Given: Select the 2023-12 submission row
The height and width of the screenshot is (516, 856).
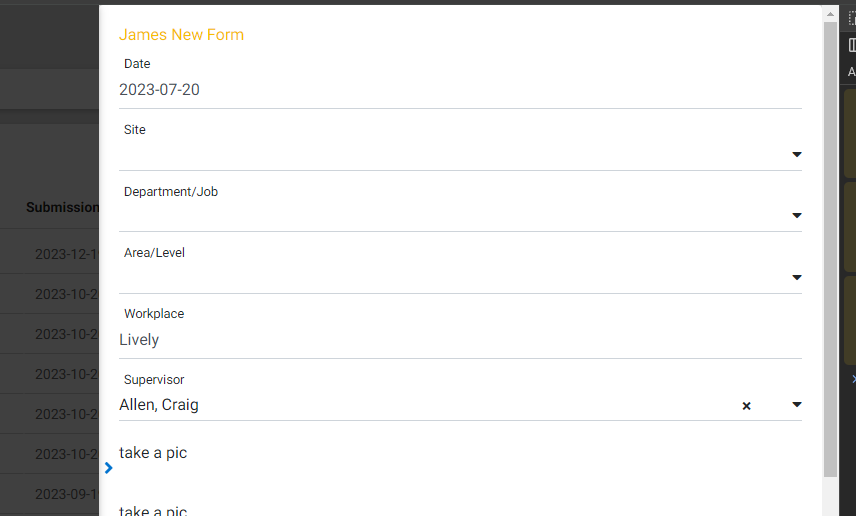Looking at the screenshot, I should (x=50, y=254).
